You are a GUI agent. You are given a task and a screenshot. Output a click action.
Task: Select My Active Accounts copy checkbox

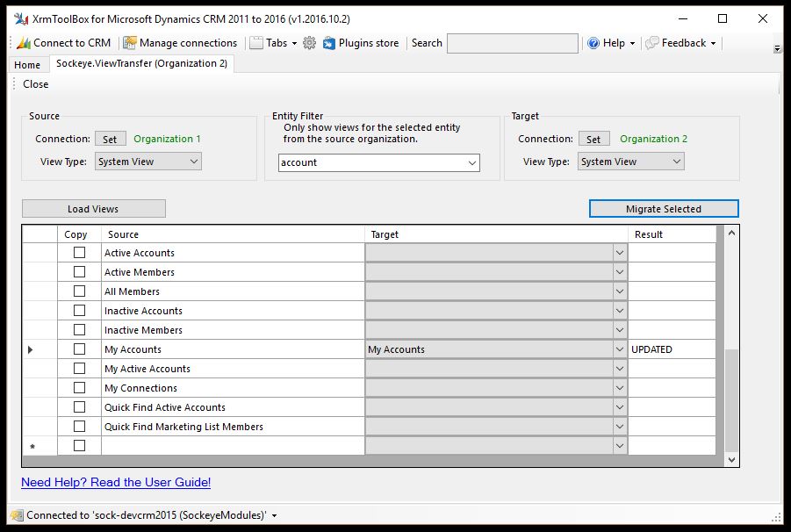click(x=79, y=369)
